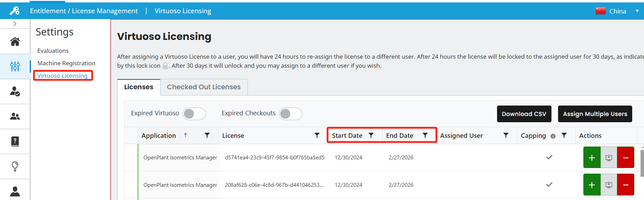644x200 pixels.
Task: Open Start Date column filter
Action: click(x=371, y=135)
